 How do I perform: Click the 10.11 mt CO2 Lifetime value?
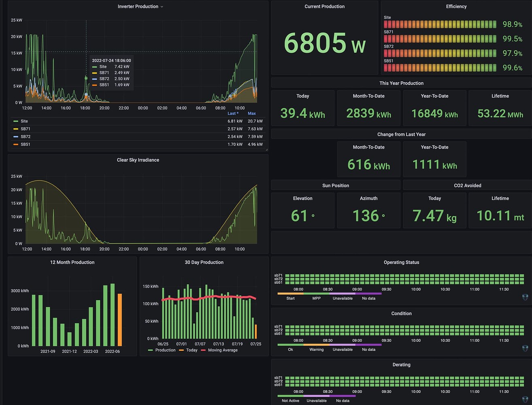pos(500,215)
